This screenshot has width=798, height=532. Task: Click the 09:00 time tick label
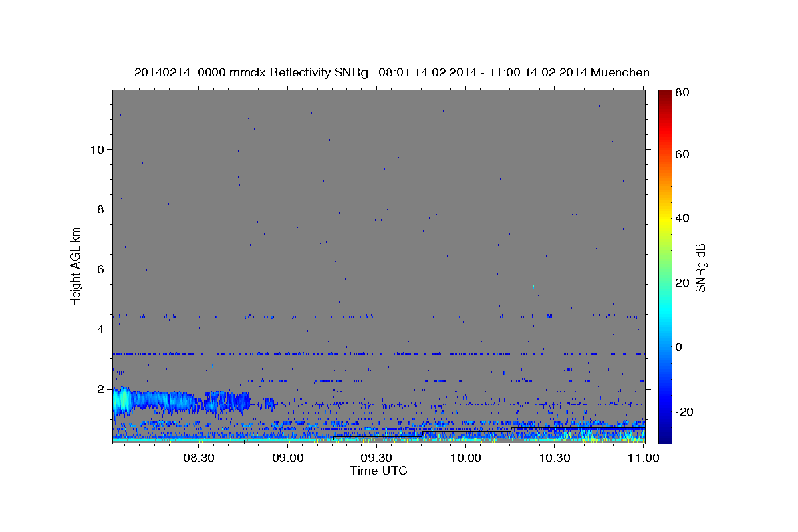289,458
